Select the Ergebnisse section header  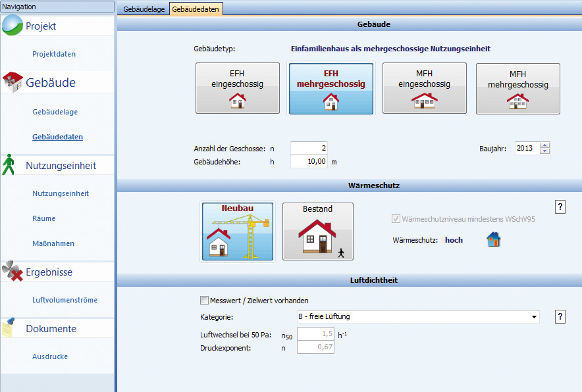(x=57, y=272)
